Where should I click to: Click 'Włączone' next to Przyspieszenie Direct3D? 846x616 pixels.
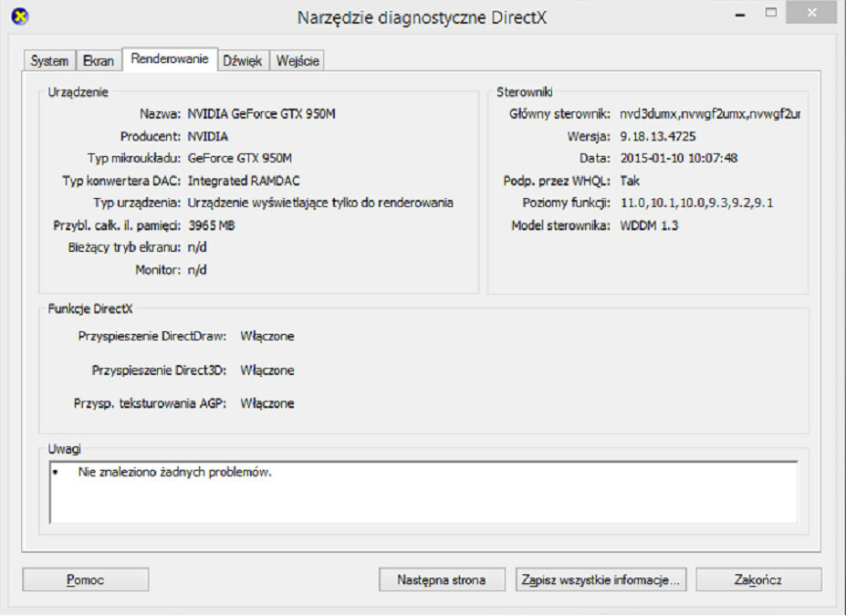(x=267, y=371)
